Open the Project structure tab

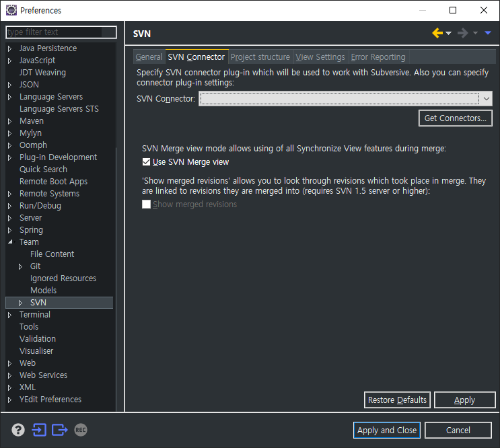[x=260, y=57]
